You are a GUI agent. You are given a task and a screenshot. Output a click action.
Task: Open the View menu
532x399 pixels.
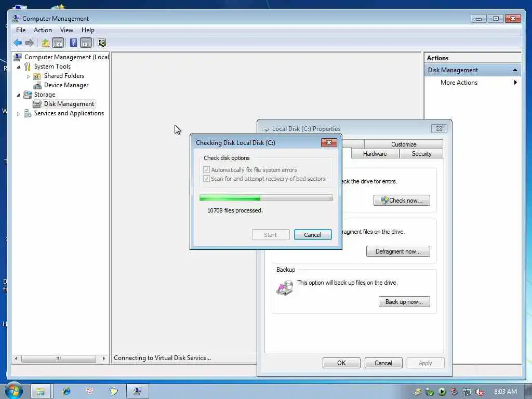click(x=66, y=30)
